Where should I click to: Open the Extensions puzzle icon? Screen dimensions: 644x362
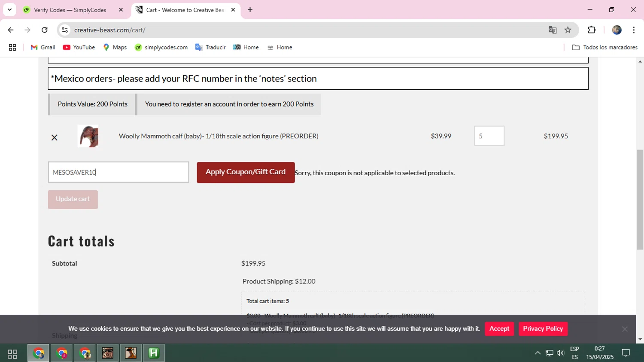point(592,30)
